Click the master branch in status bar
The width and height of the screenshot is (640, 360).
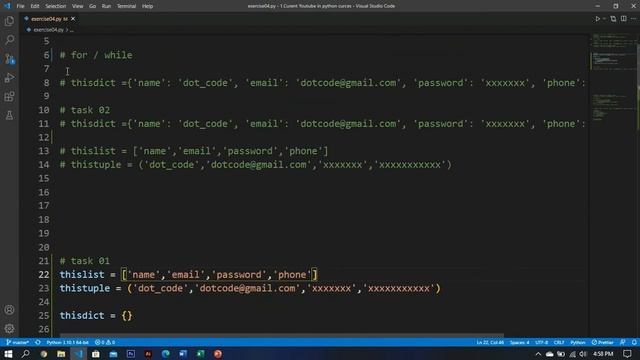[17, 342]
